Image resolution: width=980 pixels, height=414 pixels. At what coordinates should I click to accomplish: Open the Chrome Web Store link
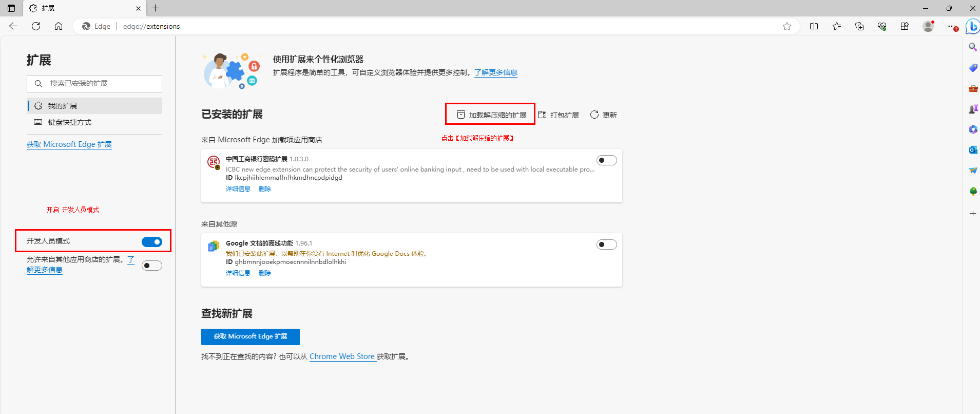click(342, 356)
